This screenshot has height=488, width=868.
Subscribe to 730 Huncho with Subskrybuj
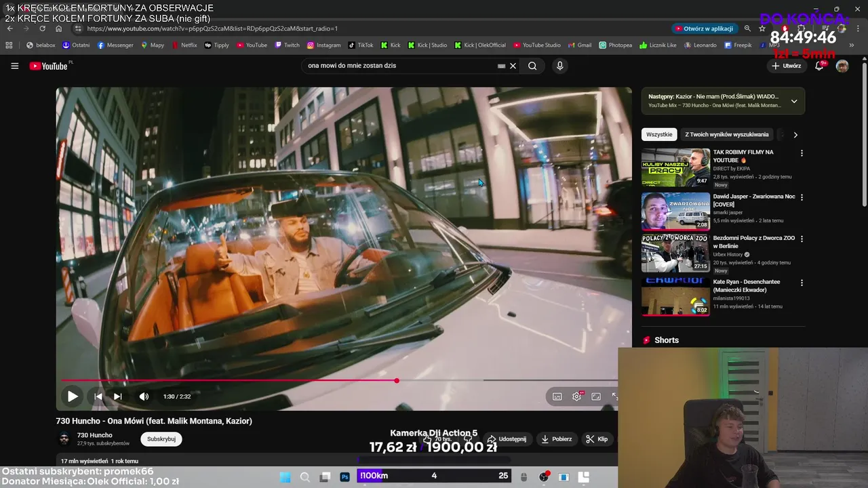point(161,439)
